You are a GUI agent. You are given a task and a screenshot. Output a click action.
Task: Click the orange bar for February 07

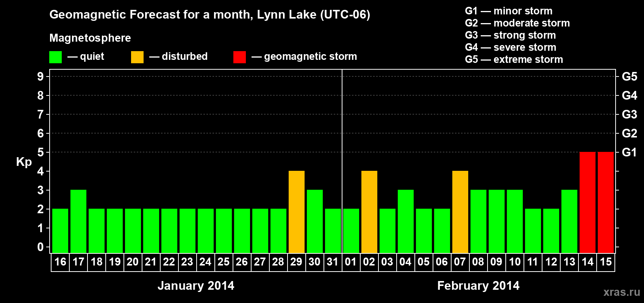tap(460, 212)
